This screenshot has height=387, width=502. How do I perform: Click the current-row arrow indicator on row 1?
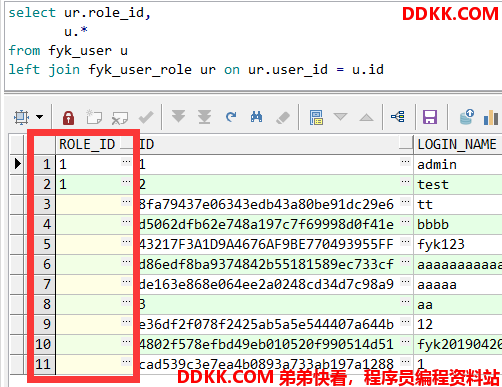tap(18, 164)
